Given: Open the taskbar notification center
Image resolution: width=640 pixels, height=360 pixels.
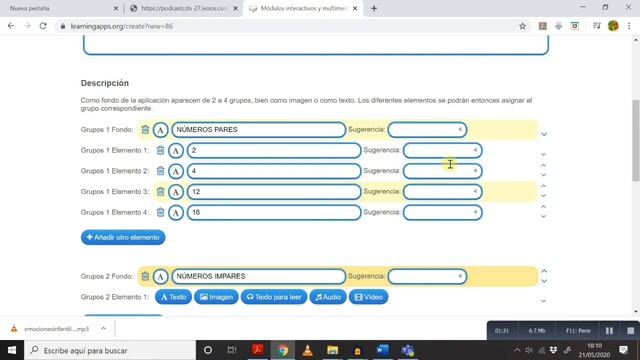Looking at the screenshot, I should click(623, 350).
